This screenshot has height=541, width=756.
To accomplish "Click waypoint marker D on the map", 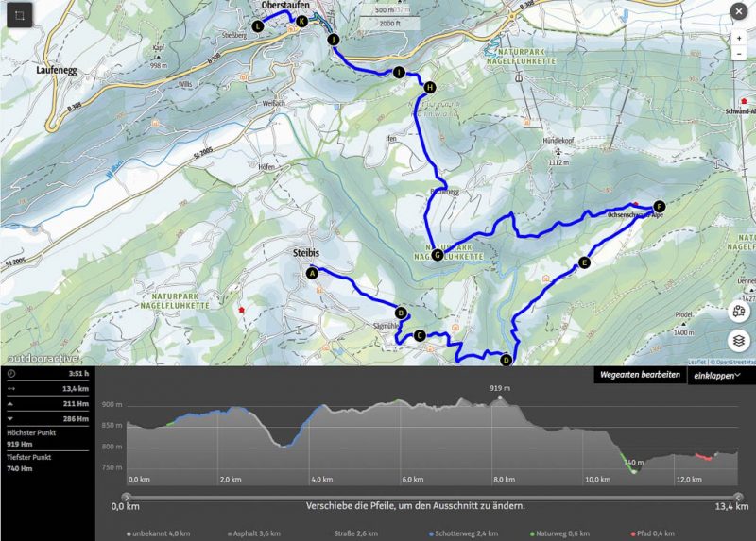I will tap(506, 360).
